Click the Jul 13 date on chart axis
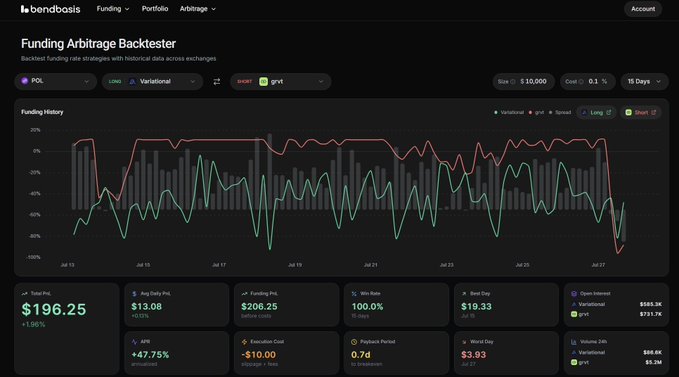 pyautogui.click(x=68, y=264)
